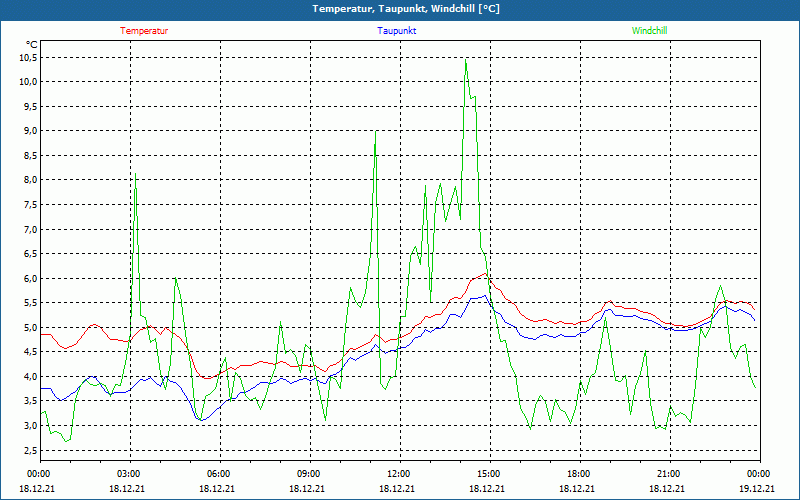Click the '5,0' y-axis value
The height and width of the screenshot is (500, 800).
(30, 327)
